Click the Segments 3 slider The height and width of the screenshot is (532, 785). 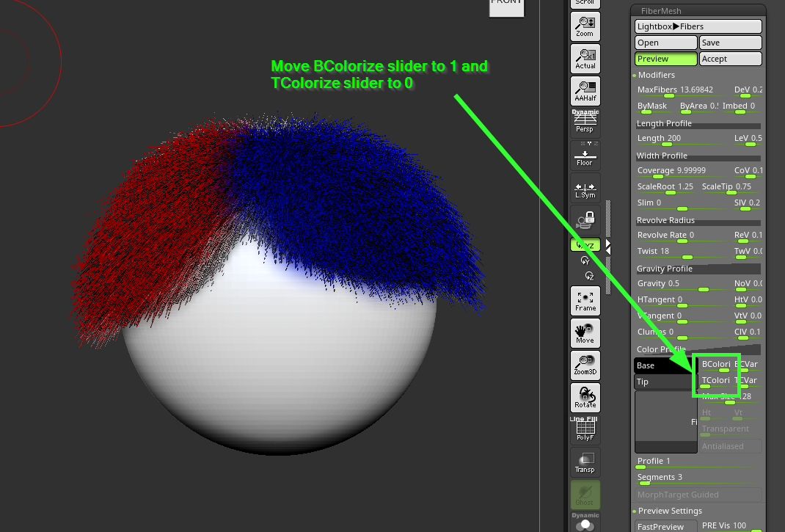(698, 478)
